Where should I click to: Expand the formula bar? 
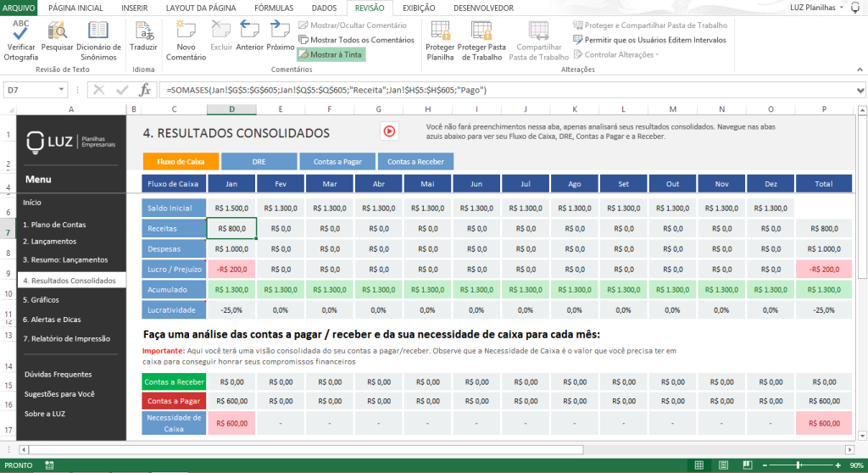[x=860, y=90]
